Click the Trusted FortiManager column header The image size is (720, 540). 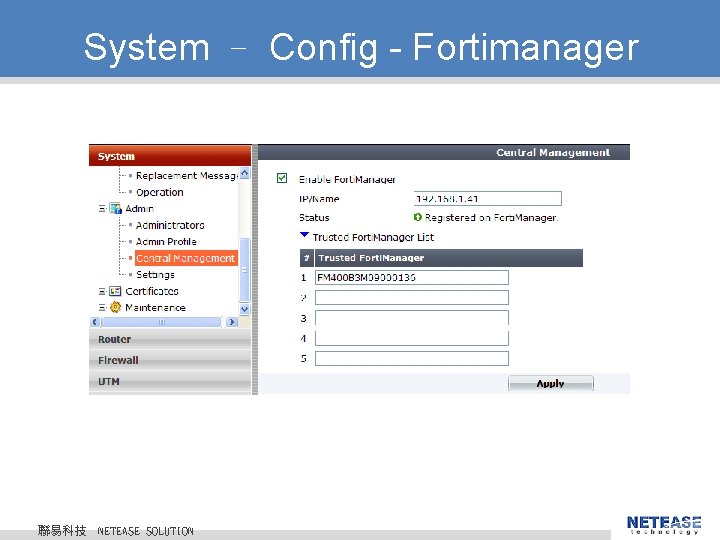[449, 258]
